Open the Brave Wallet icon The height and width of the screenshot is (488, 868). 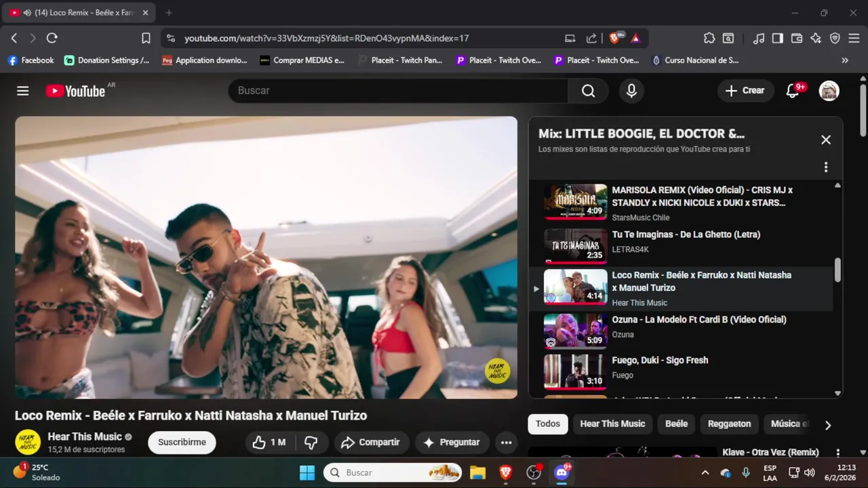pyautogui.click(x=797, y=39)
